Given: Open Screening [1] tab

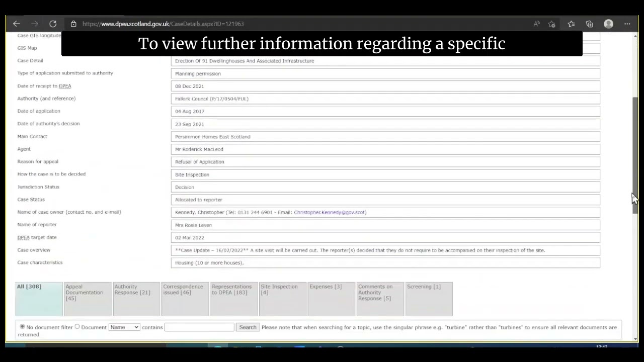Looking at the screenshot, I should tap(429, 299).
